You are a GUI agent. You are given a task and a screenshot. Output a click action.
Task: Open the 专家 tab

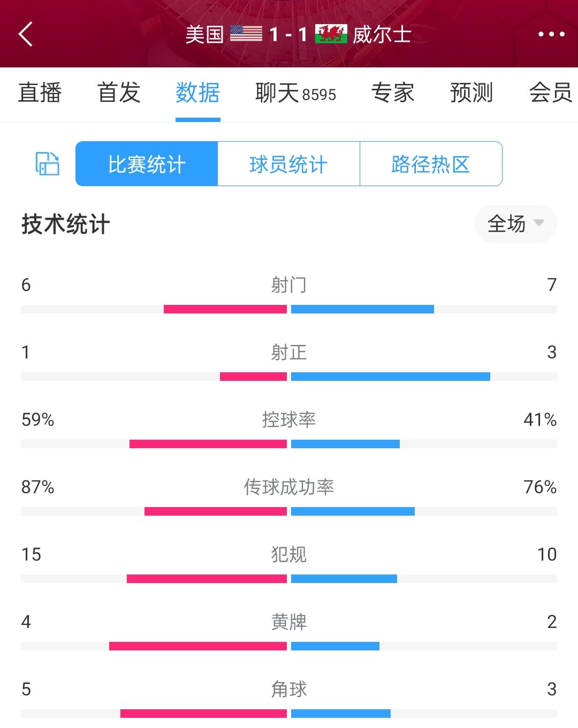(x=393, y=93)
